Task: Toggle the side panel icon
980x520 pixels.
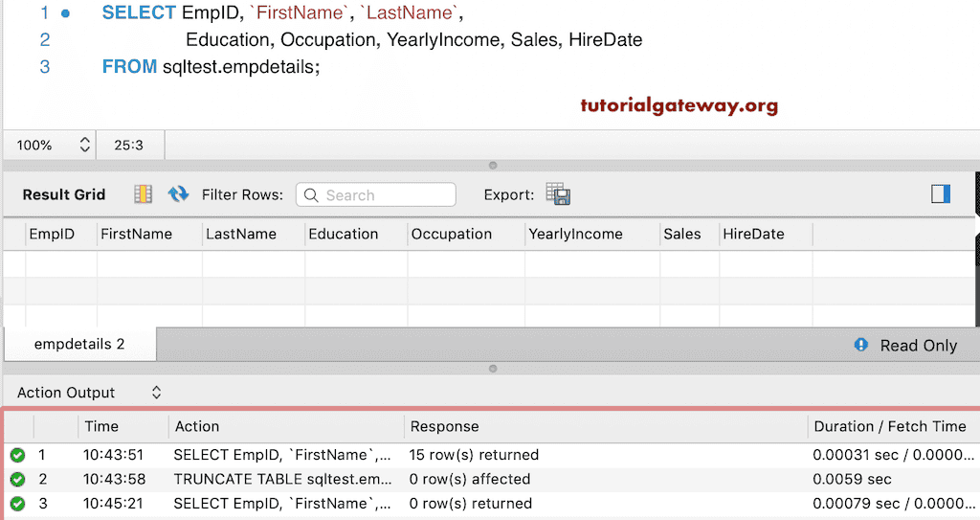Action: click(941, 194)
